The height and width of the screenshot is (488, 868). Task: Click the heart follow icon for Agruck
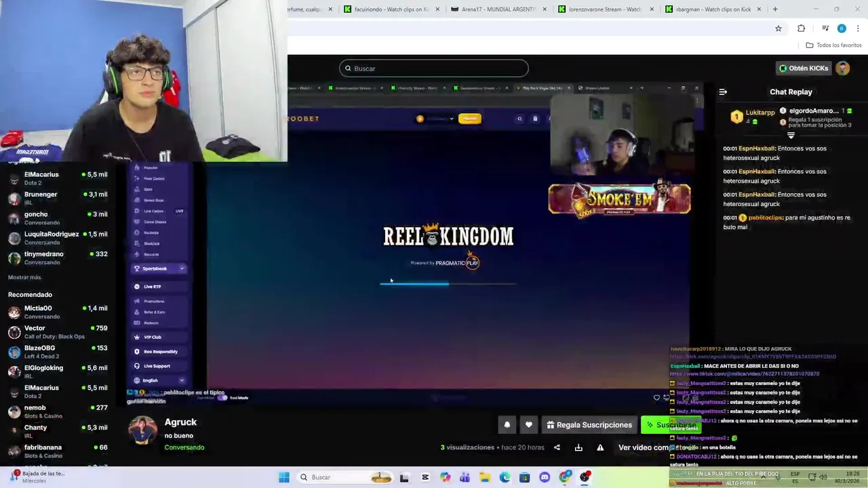coord(529,425)
